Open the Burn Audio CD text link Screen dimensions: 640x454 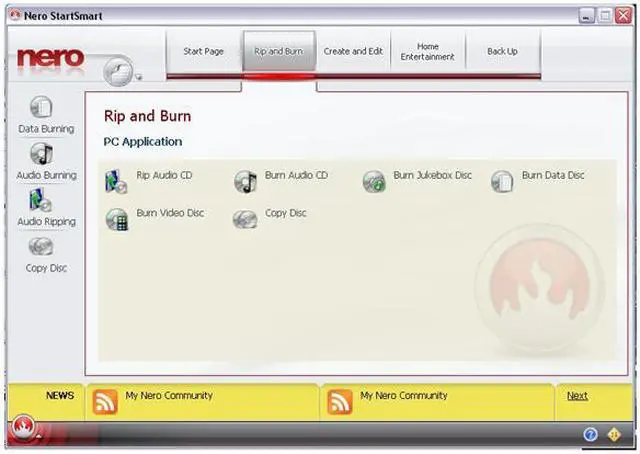coord(296,175)
